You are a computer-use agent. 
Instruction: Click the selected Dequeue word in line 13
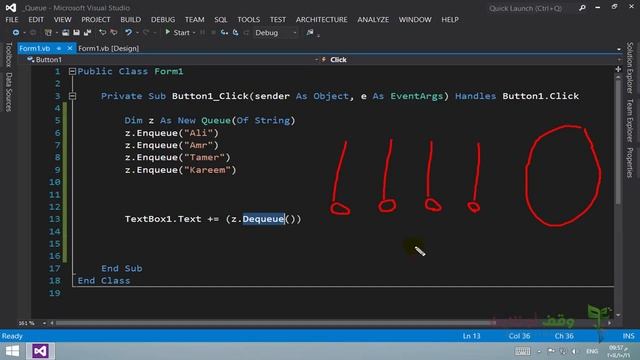pyautogui.click(x=263, y=219)
